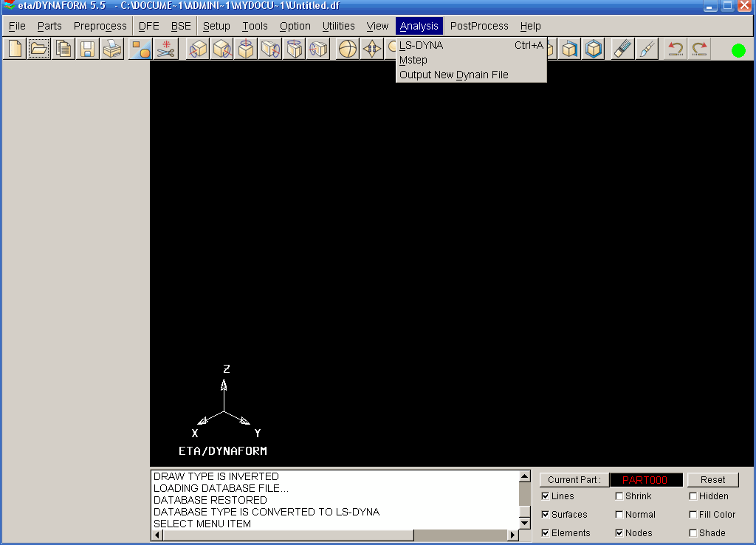Click the orange shapes icon beside the printer
This screenshot has height=545, width=756.
[141, 49]
